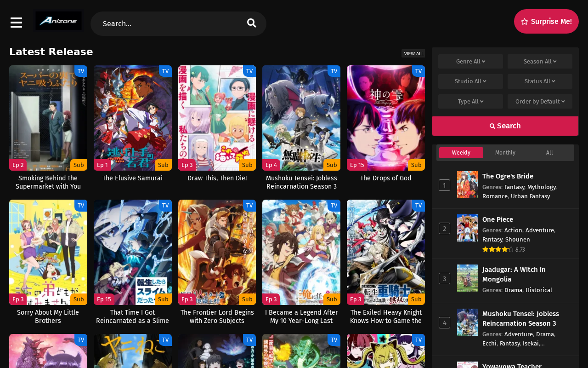Expand the Status All dropdown

(x=540, y=81)
